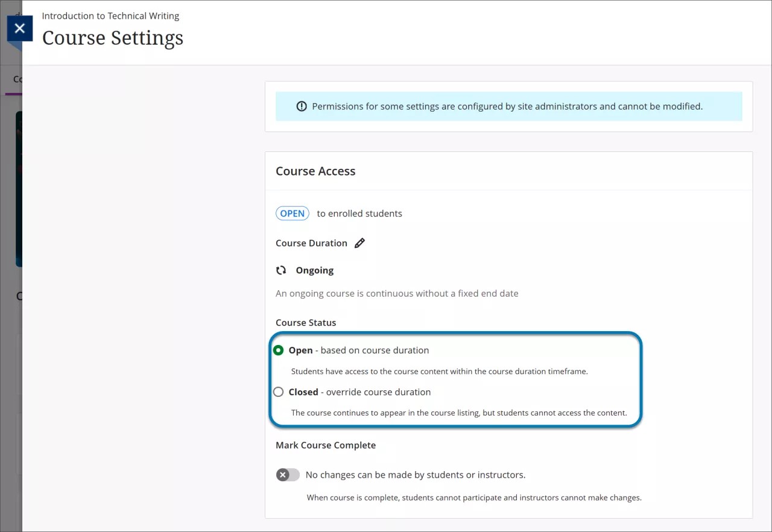Image resolution: width=772 pixels, height=532 pixels.
Task: Click the highlighted course status options box
Action: [456, 379]
